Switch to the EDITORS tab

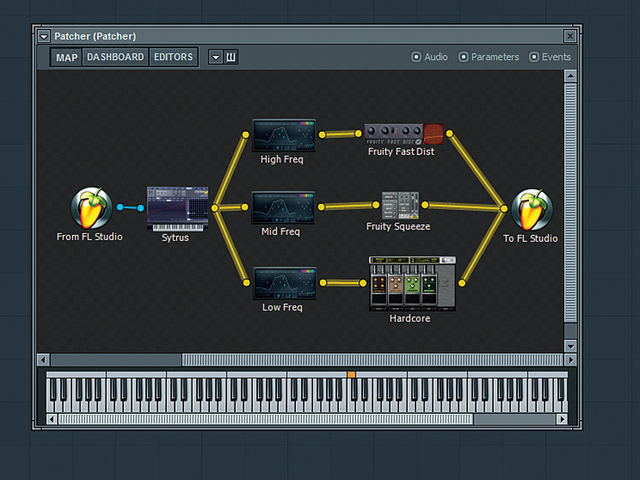tap(173, 57)
